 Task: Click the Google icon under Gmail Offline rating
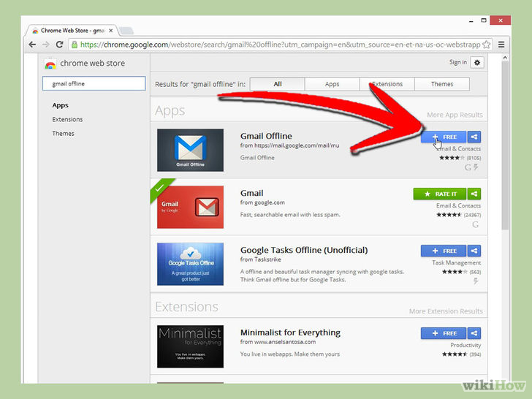coord(468,167)
